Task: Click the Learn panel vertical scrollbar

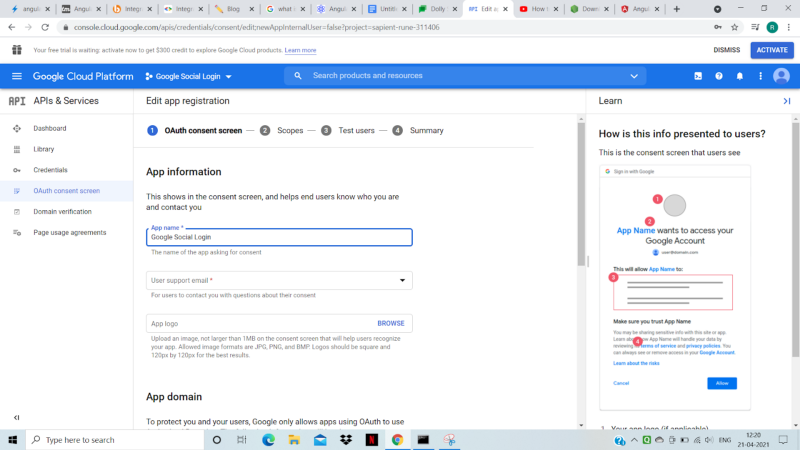Action: 795,240
